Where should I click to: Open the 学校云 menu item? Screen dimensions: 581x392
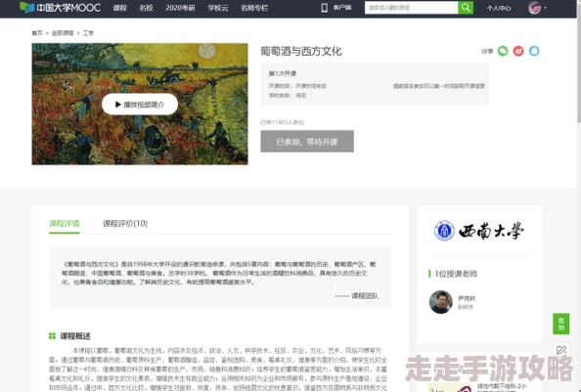point(218,8)
